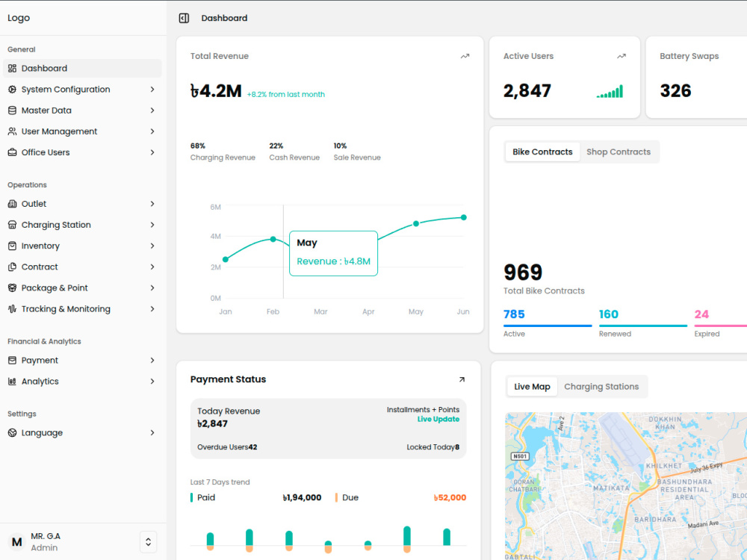Click the Locked Today 8 text

click(x=433, y=447)
